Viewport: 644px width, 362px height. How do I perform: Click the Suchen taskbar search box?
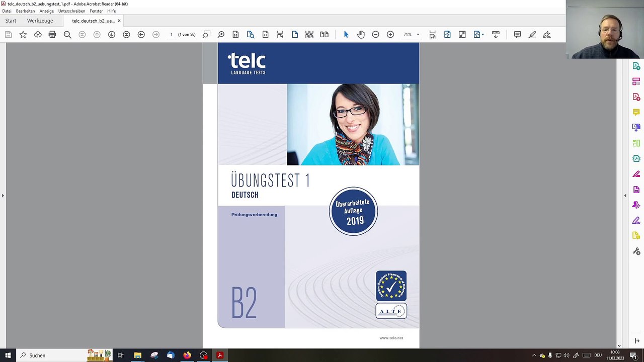[x=65, y=355]
